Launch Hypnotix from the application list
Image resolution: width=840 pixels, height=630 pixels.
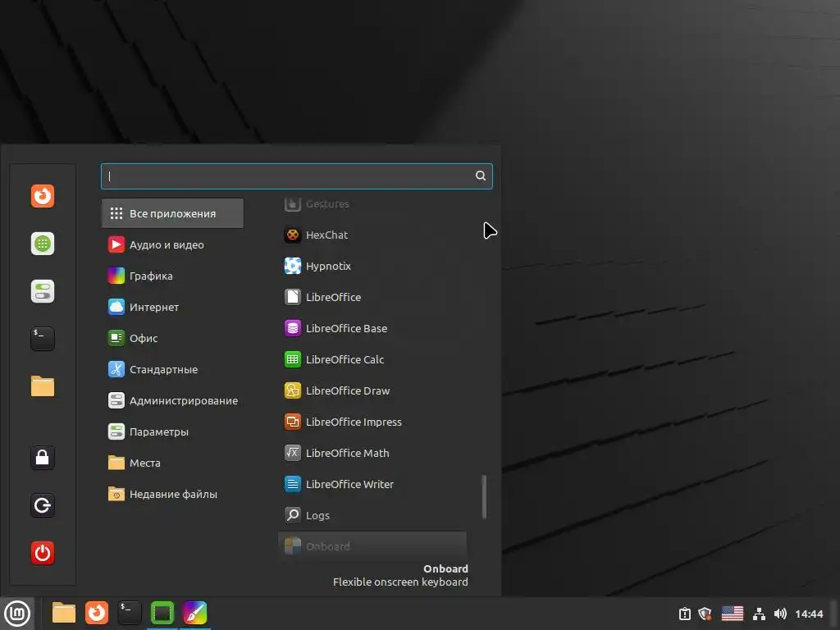pos(372,266)
